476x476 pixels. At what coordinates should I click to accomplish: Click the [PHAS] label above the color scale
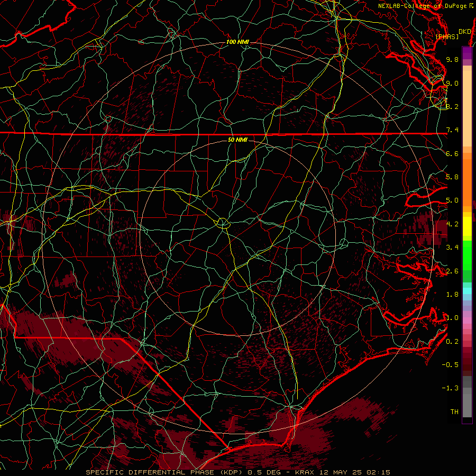tap(447, 36)
